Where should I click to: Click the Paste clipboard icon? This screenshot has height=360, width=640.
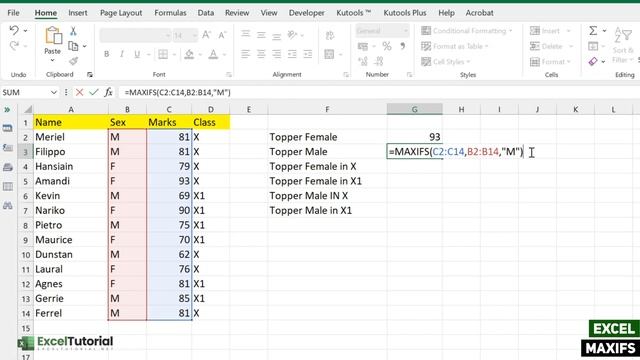pos(53,36)
